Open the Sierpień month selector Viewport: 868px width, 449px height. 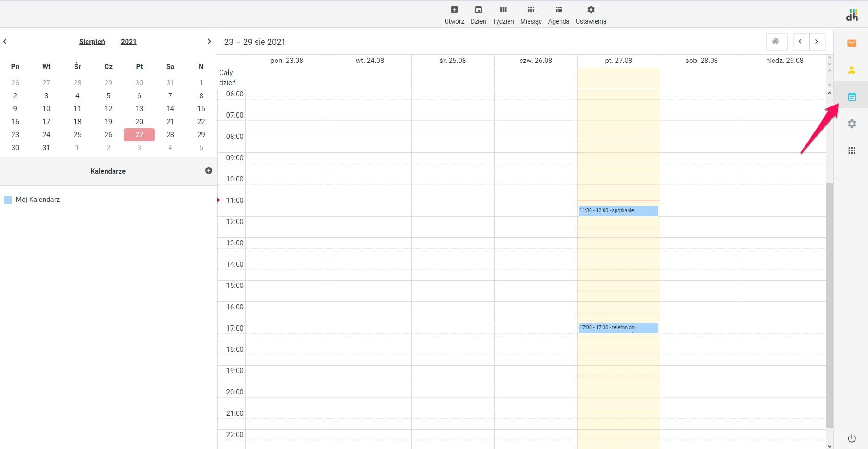(x=92, y=42)
